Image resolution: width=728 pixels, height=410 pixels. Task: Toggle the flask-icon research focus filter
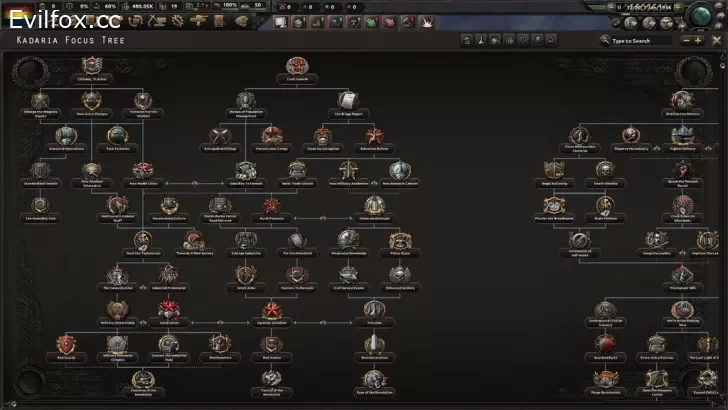coord(481,40)
